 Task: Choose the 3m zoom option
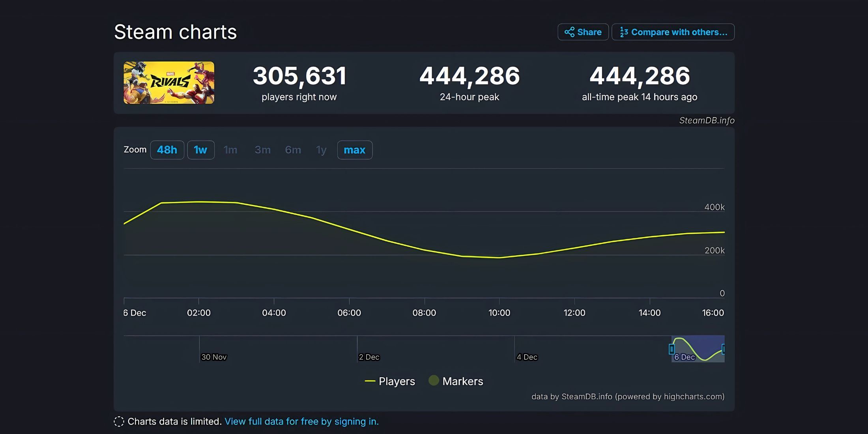[x=262, y=150]
